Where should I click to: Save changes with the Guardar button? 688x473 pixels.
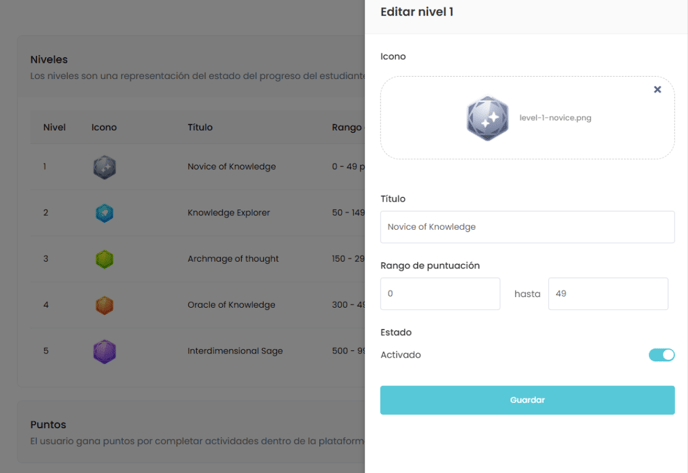(x=527, y=400)
